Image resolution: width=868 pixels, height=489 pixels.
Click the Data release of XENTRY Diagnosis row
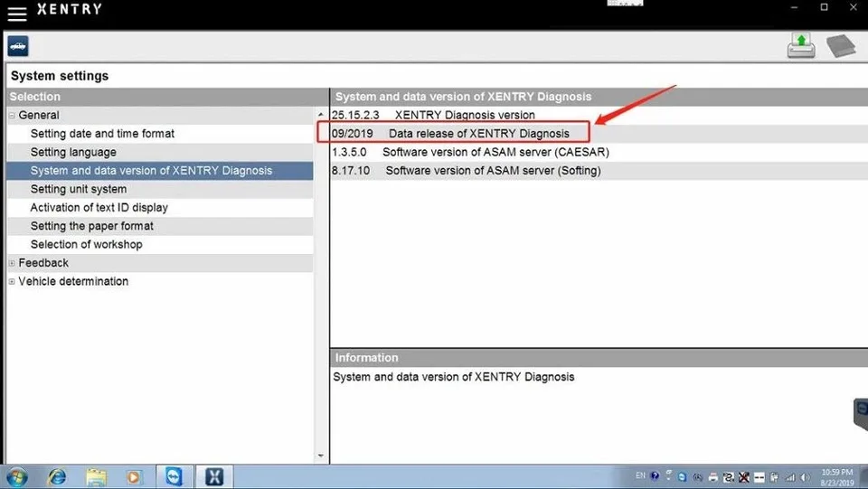(x=453, y=133)
